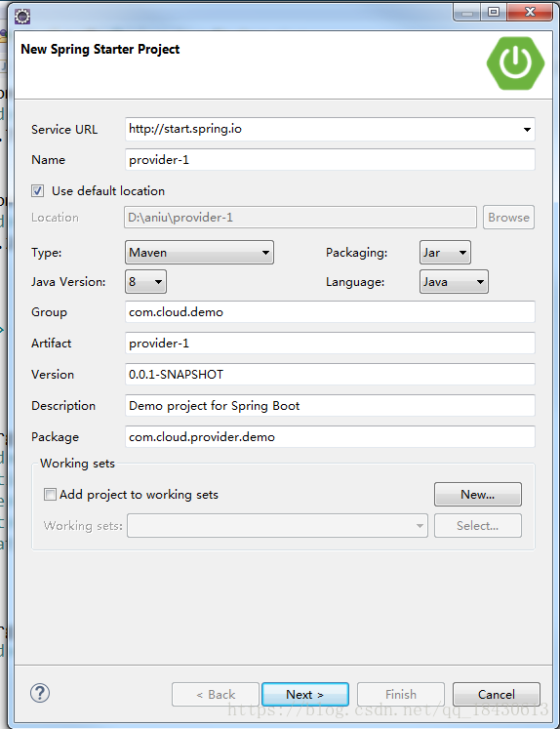Click the New... working set button
Screen dimensions: 560x729
(x=478, y=494)
